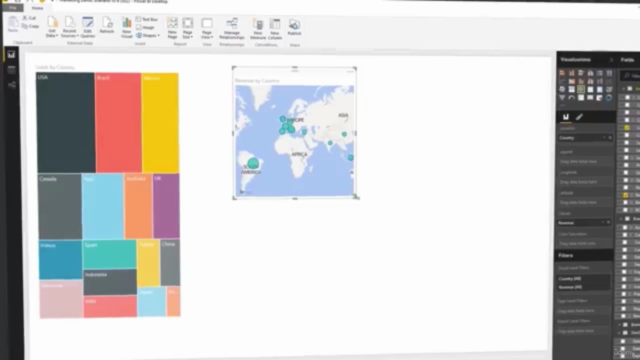Expand the Recent Sources dropdown arrow
The width and height of the screenshot is (640, 360).
pos(78,36)
